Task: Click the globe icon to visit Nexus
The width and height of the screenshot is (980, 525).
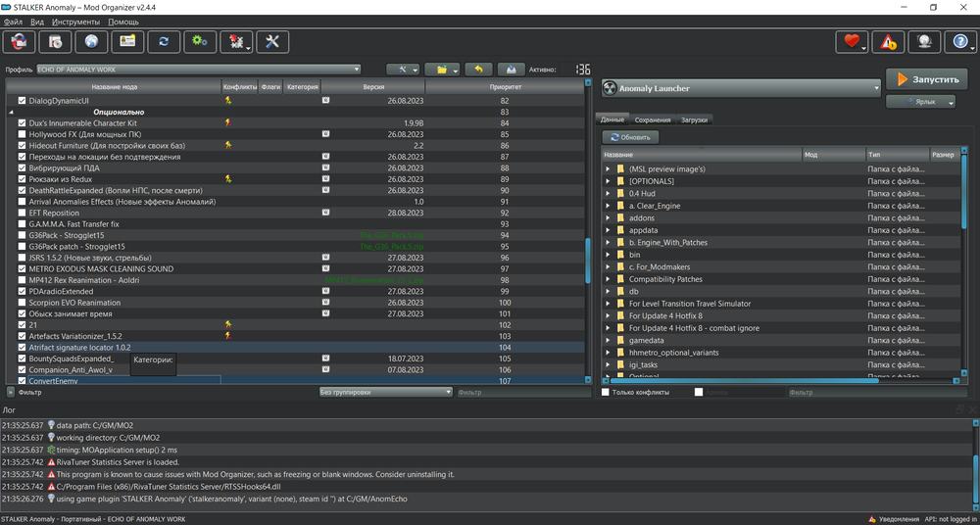Action: tap(91, 41)
